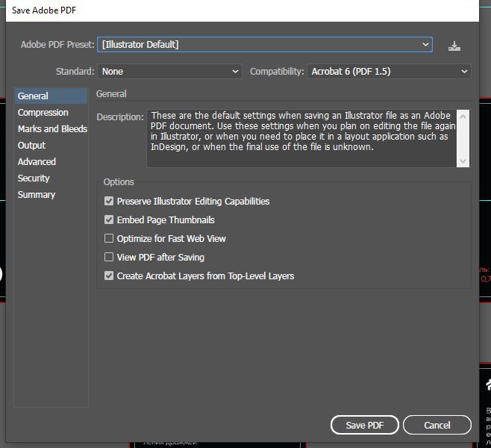
Task: Toggle Create Acrobat Layers from Top-Level Layers
Action: tap(109, 276)
